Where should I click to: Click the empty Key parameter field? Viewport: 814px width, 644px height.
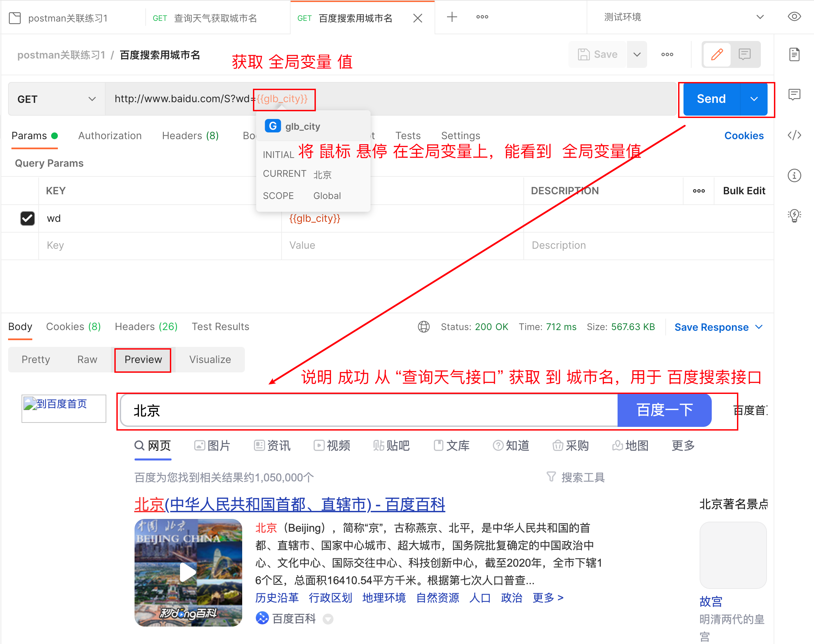point(160,245)
